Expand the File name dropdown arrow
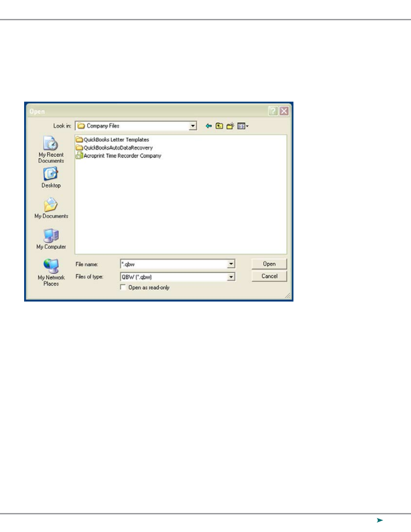The height and width of the screenshot is (532, 411). pos(231,264)
